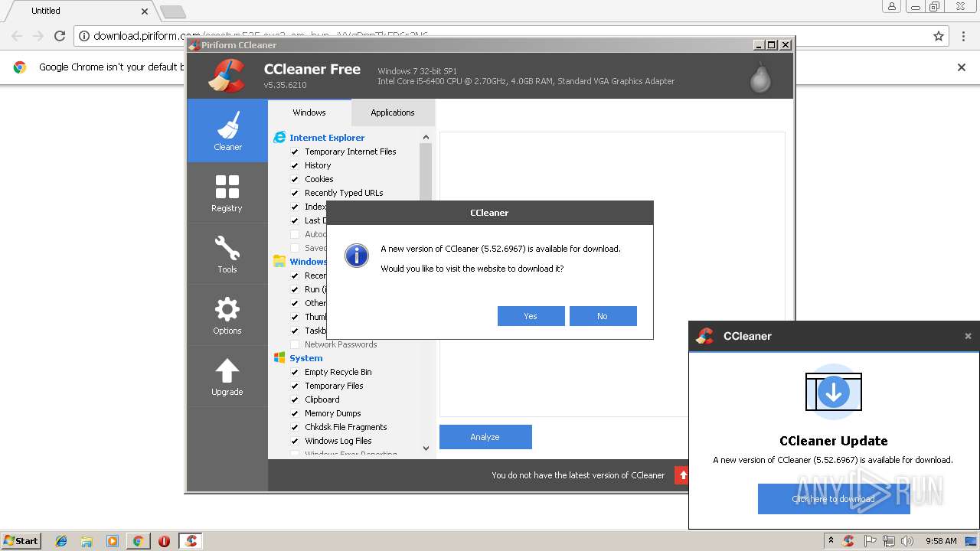980x551 pixels.
Task: Click the red update arrow in status bar
Action: point(682,475)
